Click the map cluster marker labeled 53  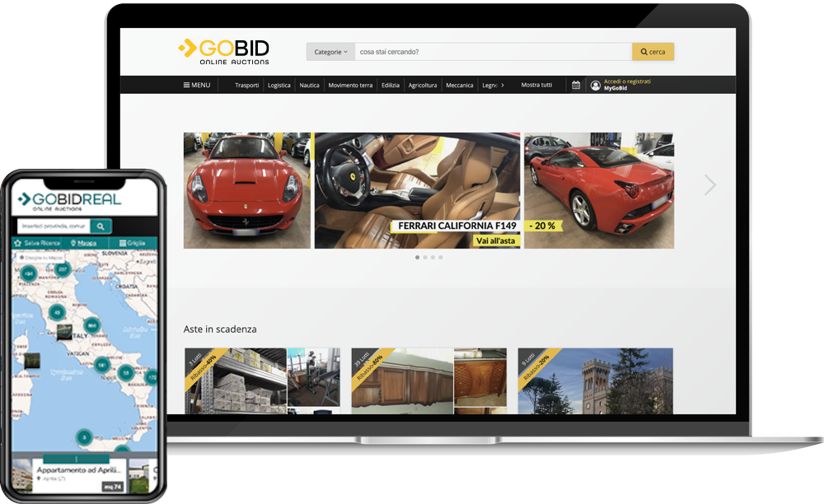point(126,373)
